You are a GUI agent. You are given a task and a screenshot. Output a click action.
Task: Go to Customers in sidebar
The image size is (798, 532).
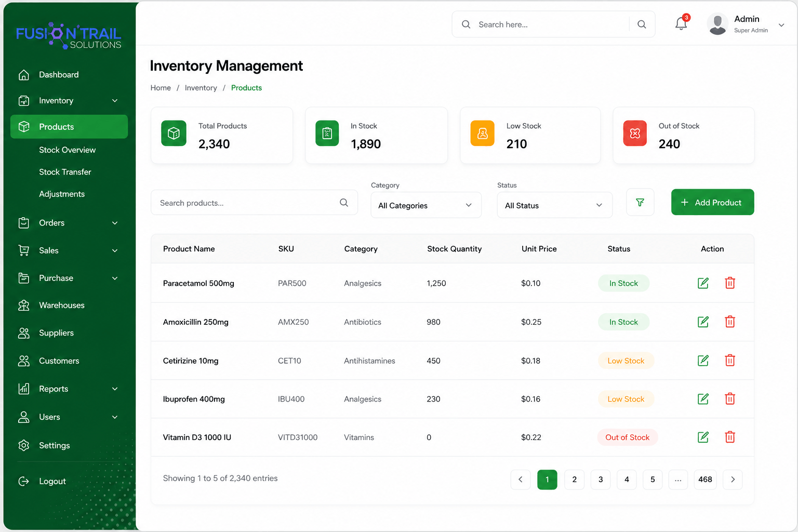59,361
